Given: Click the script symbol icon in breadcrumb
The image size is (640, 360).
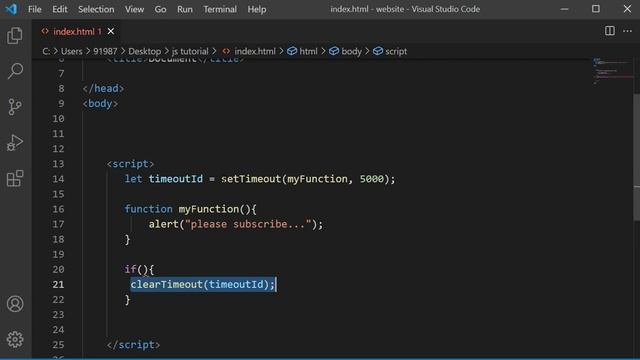Looking at the screenshot, I should [378, 51].
